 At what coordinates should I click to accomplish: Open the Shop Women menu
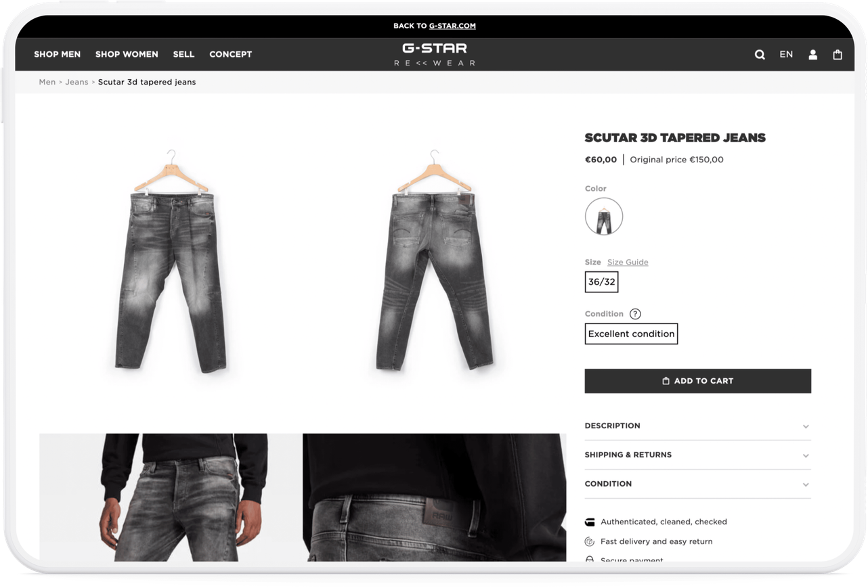(x=127, y=54)
